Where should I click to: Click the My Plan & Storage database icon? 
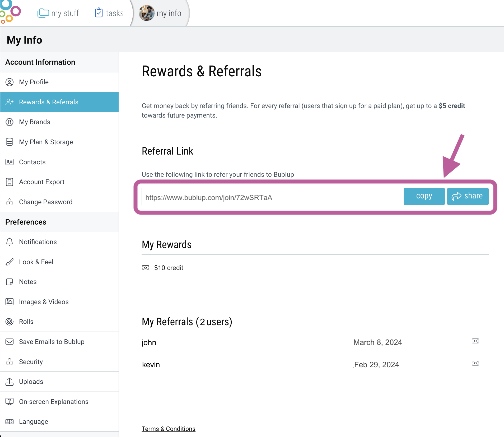click(x=10, y=142)
